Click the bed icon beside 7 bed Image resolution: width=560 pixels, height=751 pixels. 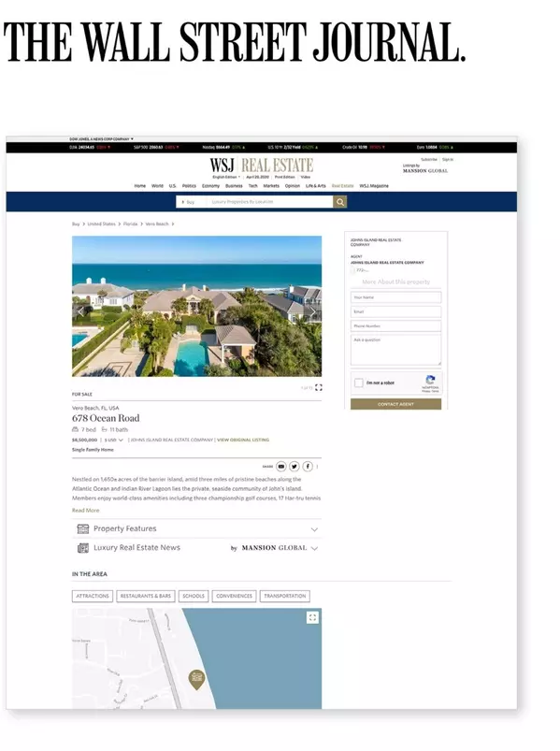(75, 429)
